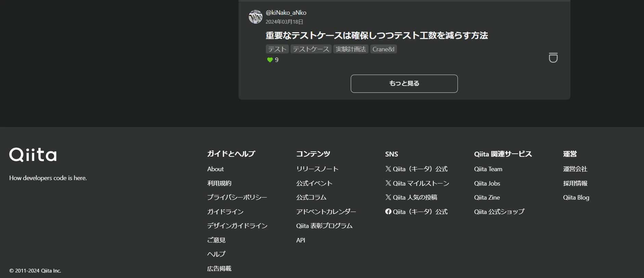Click the green heart like icon

[x=270, y=60]
